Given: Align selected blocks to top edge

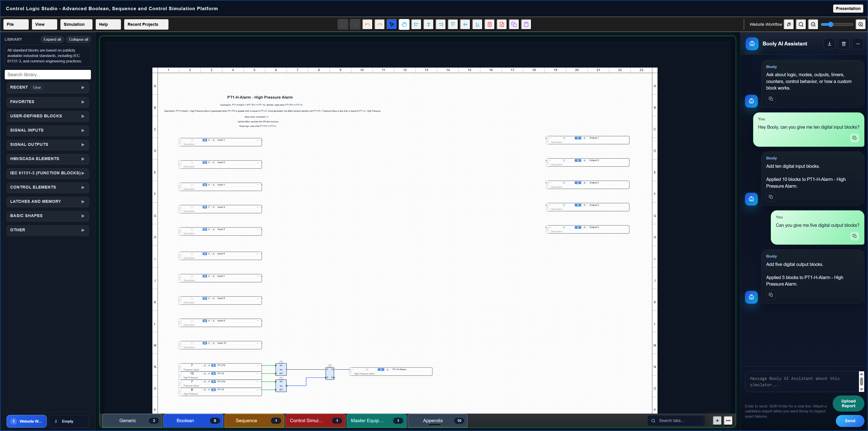Looking at the screenshot, I should pyautogui.click(x=453, y=24).
